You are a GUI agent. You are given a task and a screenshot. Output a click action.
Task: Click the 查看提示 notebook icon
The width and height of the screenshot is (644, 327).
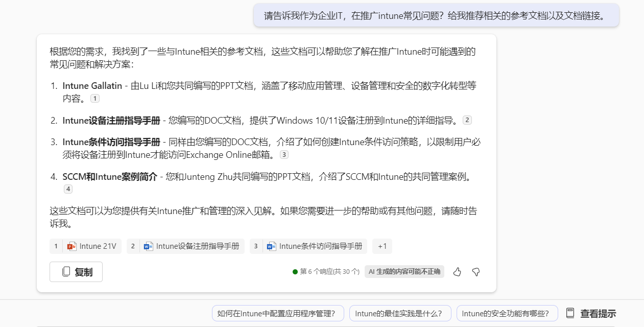570,313
